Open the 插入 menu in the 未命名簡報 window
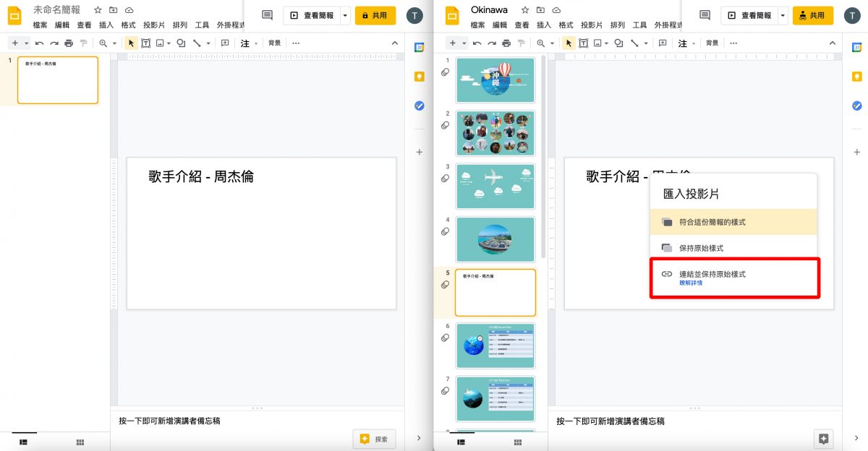The image size is (868, 451). (106, 25)
